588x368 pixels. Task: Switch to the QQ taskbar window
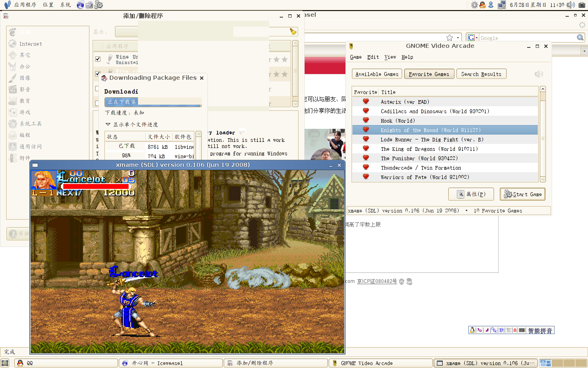[x=66, y=363]
